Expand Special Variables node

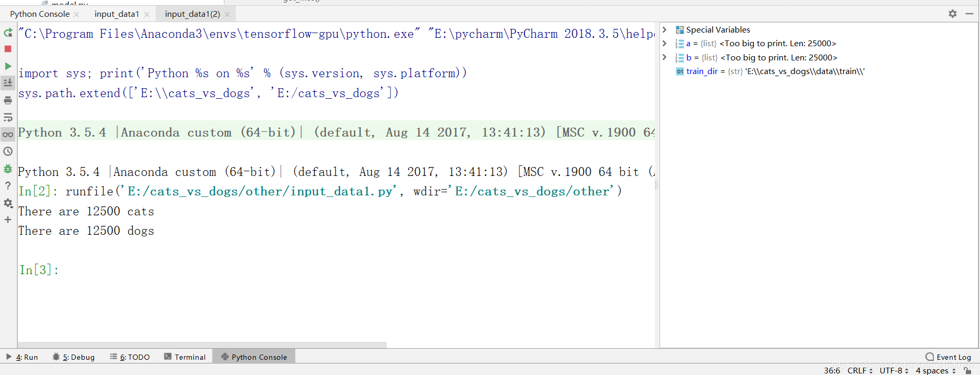[x=665, y=29]
